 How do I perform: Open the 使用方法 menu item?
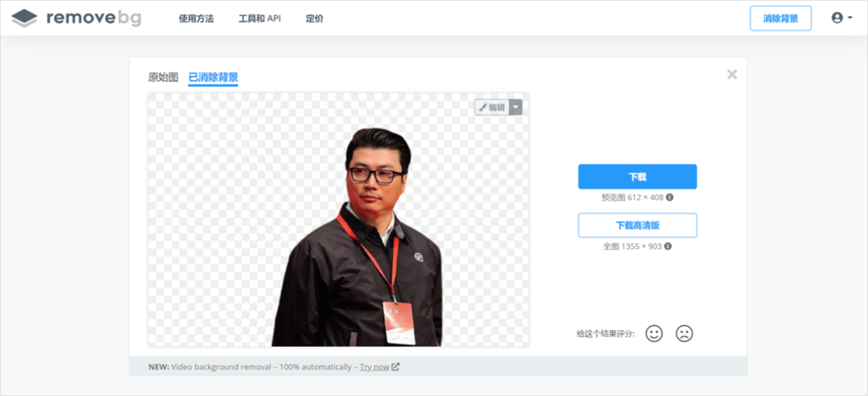(x=196, y=18)
